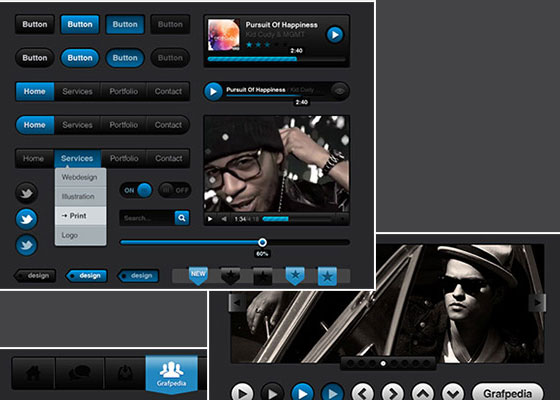Click the bright blue pill-shaped Button
This screenshot has height=400, width=560.
80,58
